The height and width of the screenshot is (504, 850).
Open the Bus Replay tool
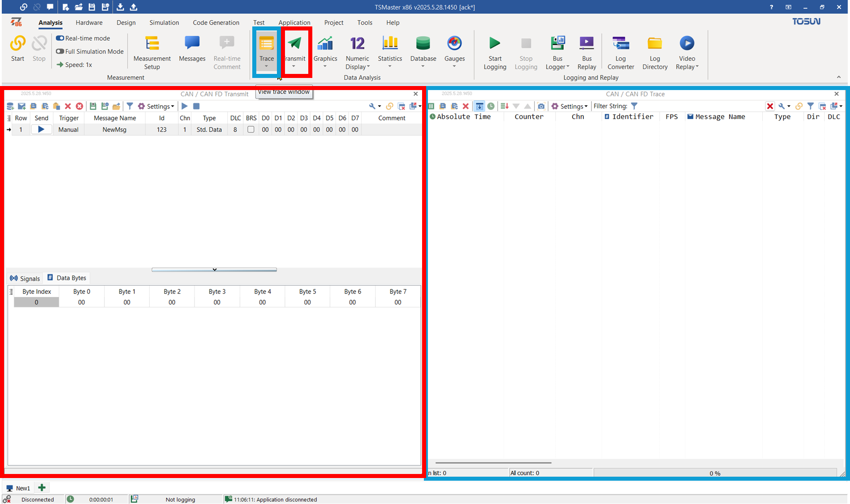tap(587, 53)
